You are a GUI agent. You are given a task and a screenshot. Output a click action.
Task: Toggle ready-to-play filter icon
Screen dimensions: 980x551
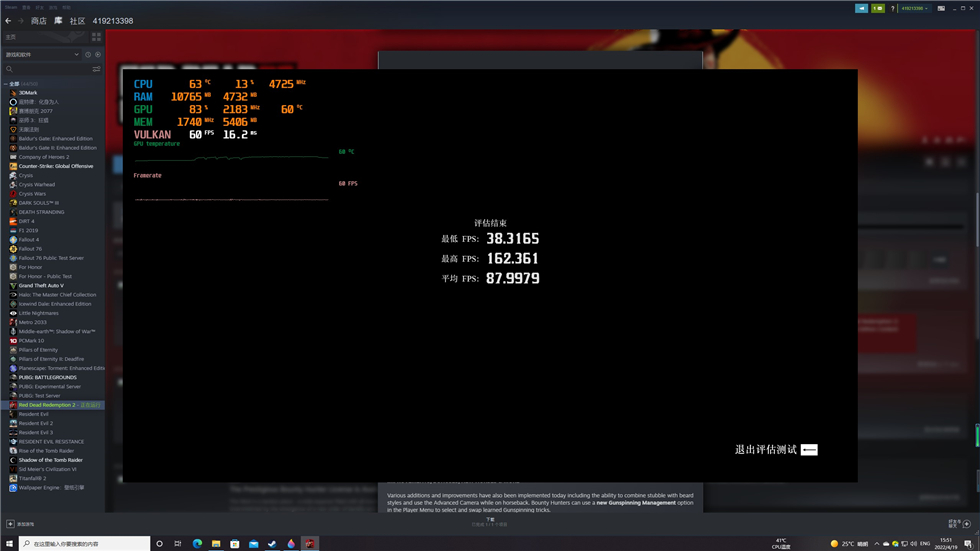point(98,54)
